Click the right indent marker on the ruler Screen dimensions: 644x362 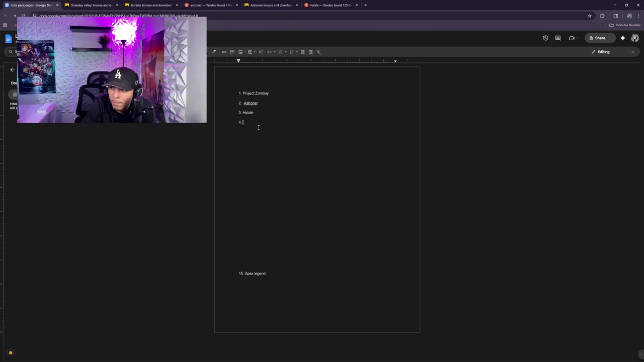coord(395,61)
